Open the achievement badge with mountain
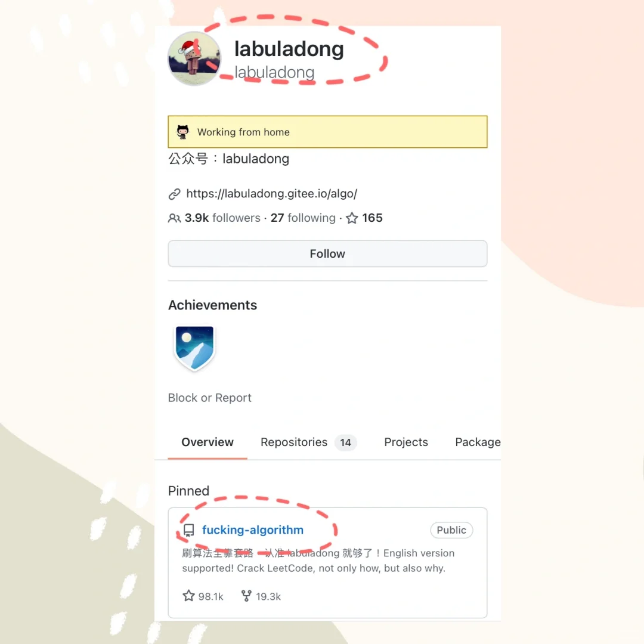This screenshot has height=644, width=644. pyautogui.click(x=194, y=348)
